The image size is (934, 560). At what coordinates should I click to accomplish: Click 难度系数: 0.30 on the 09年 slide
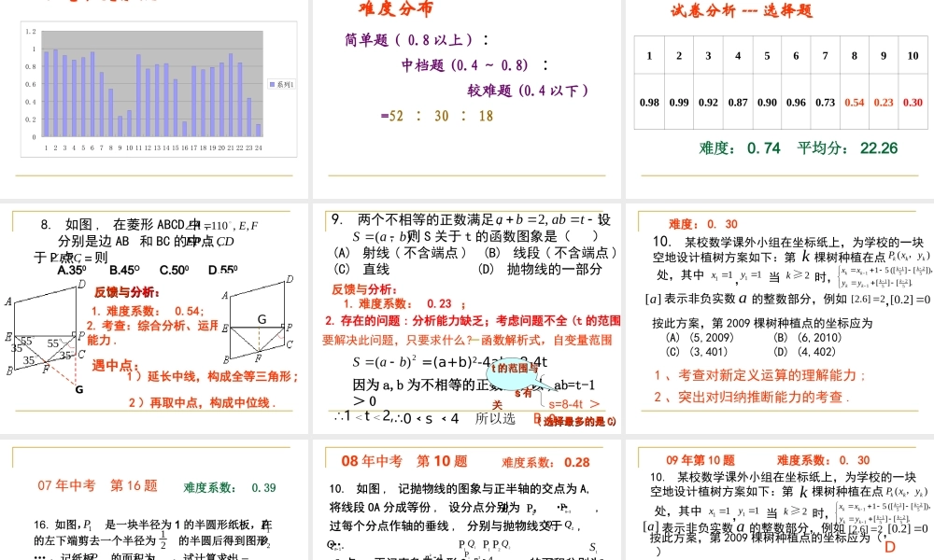point(823,460)
